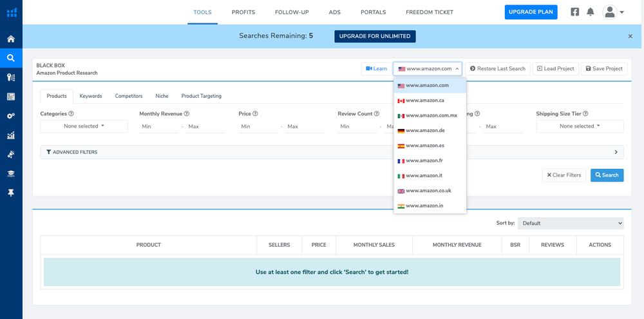Click the REVIEWS column header
Viewport: 644px width, 319px height.
[x=553, y=245]
